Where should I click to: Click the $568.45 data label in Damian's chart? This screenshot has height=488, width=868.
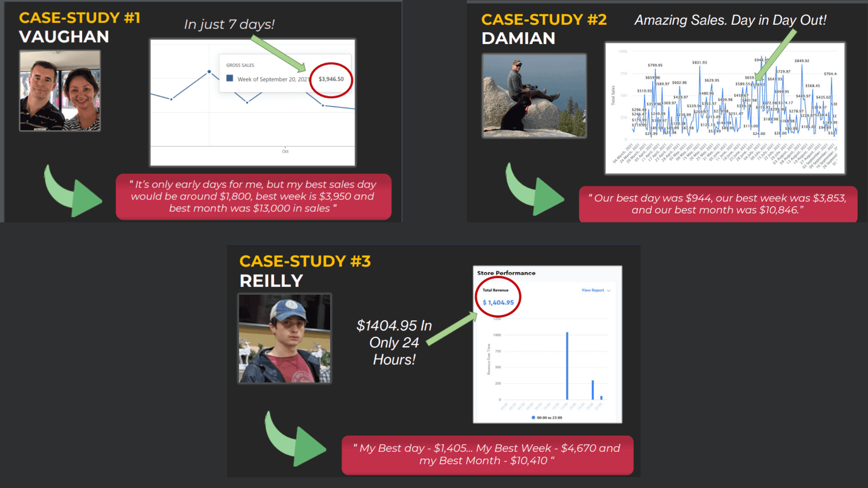[x=812, y=86]
